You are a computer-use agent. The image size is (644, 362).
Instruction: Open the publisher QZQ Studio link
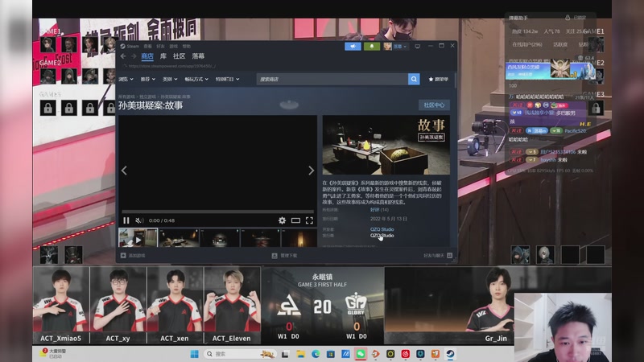point(382,236)
